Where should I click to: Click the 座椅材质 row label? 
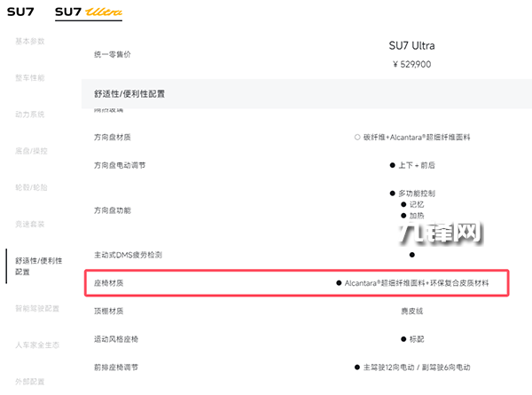click(109, 282)
